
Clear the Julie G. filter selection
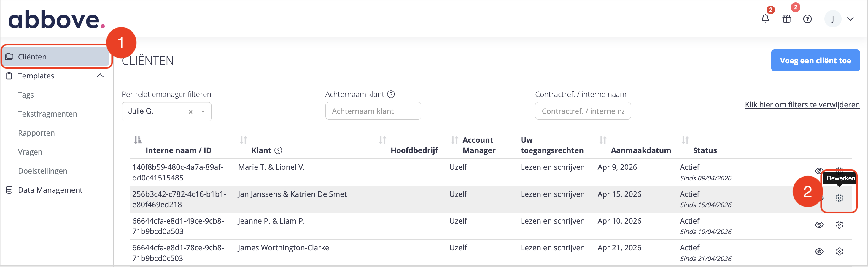click(x=191, y=112)
